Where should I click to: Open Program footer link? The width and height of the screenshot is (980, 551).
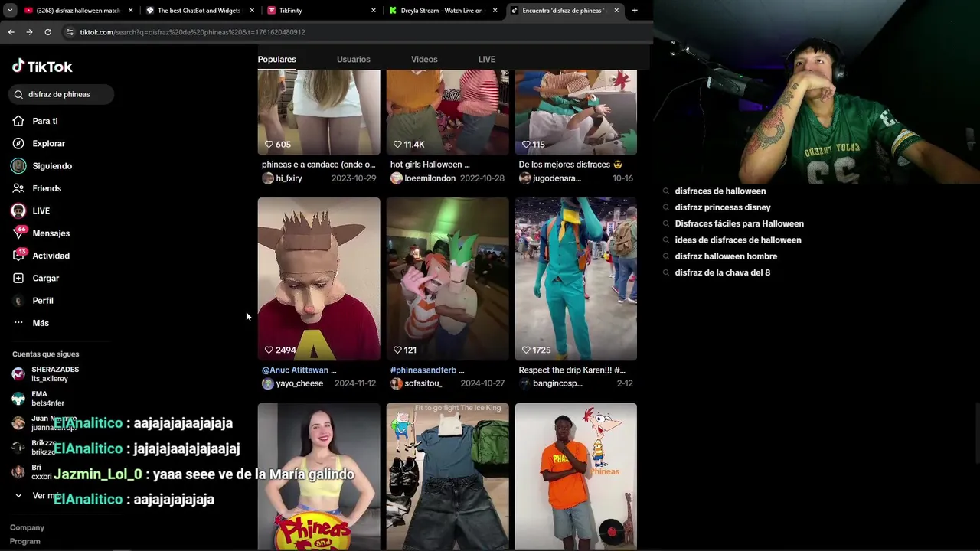(x=24, y=541)
